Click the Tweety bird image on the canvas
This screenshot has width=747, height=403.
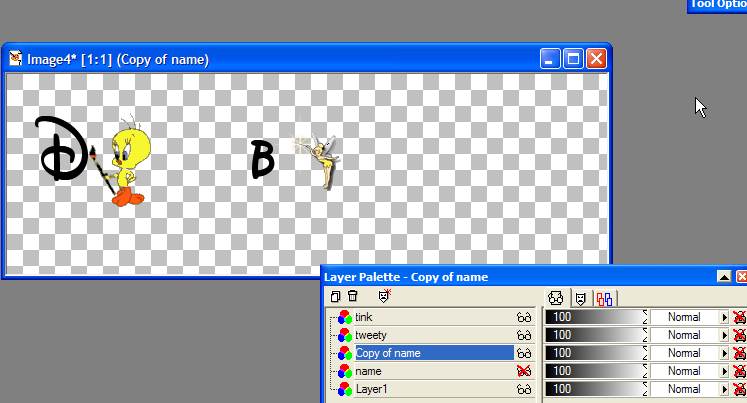point(125,162)
